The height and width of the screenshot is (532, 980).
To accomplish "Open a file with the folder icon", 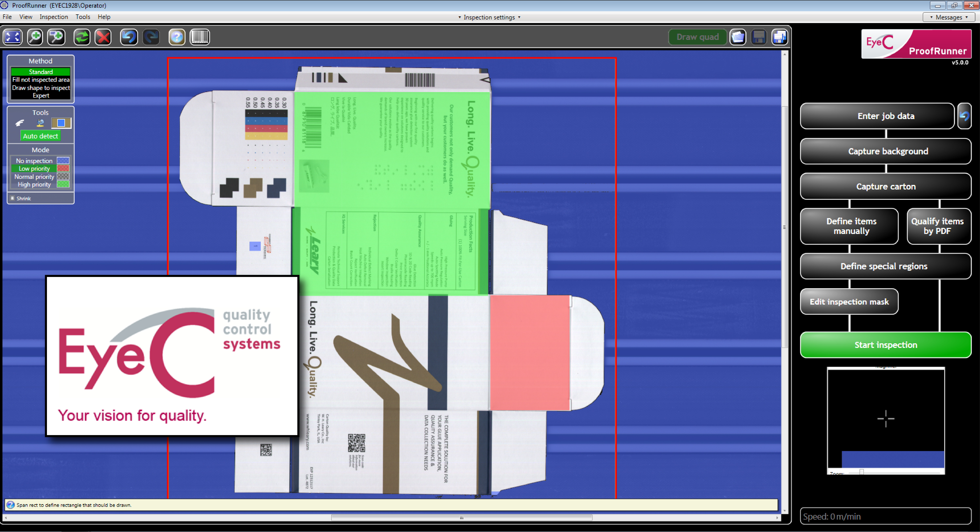I will [x=738, y=37].
